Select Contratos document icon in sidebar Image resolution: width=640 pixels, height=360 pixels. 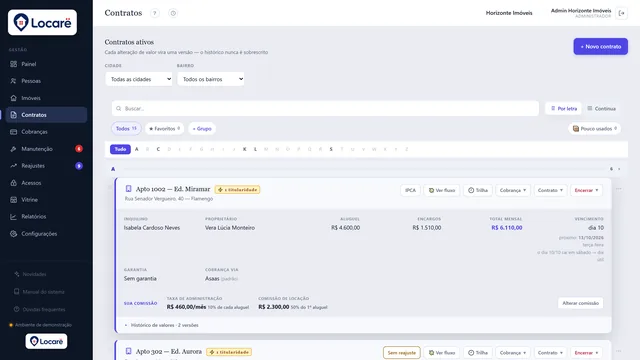[13, 115]
